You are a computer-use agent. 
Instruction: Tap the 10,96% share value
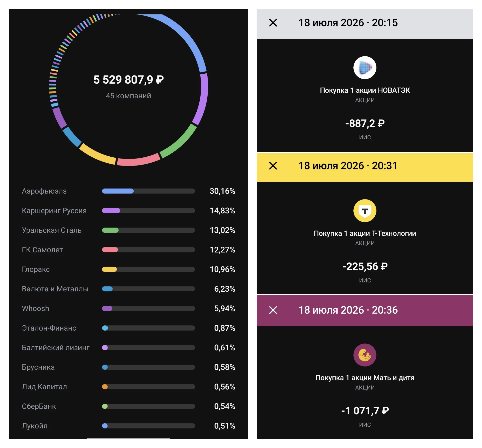(x=222, y=269)
